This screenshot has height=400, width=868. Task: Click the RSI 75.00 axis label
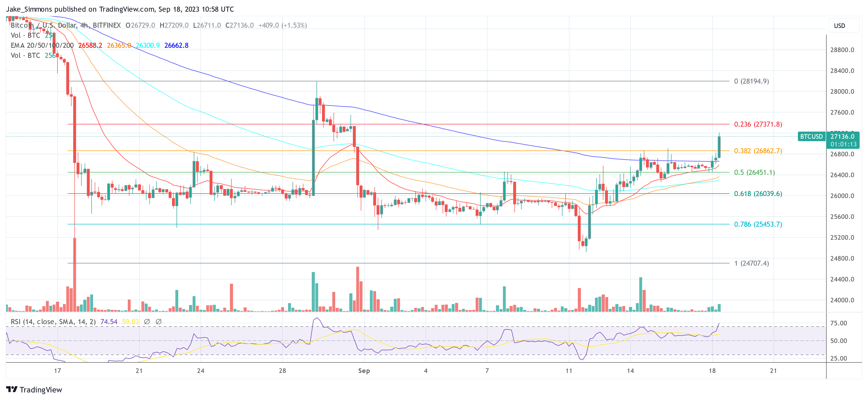839,323
